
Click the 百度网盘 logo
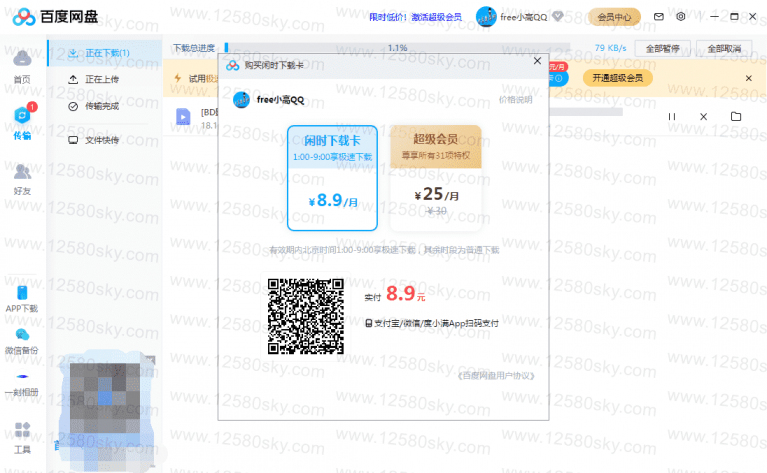coord(55,17)
